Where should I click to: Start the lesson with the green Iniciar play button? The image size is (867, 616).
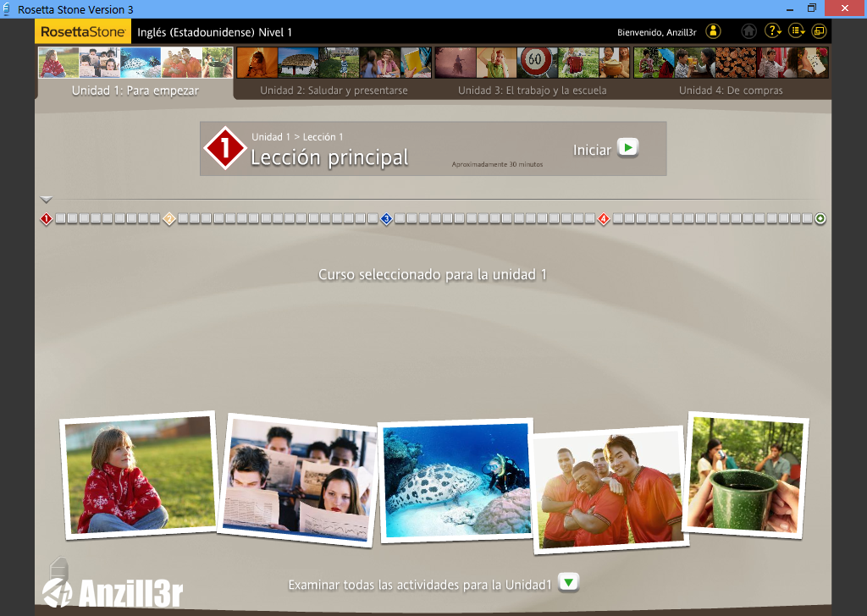pos(627,148)
